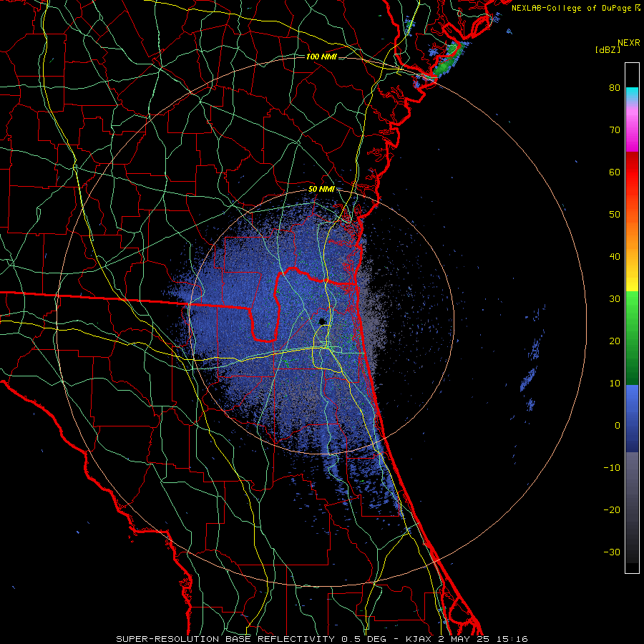Click the 40 dBZ scale value
The width and height of the screenshot is (644, 644).
[615, 257]
